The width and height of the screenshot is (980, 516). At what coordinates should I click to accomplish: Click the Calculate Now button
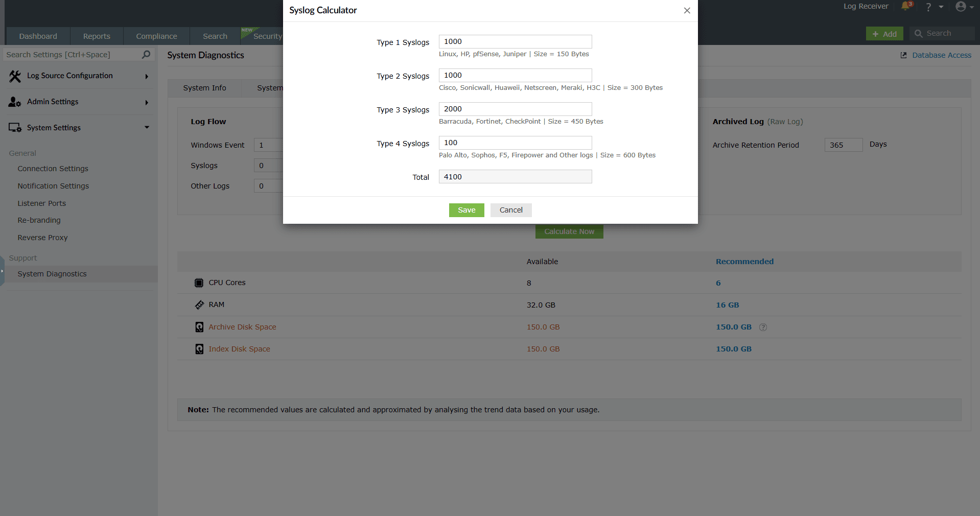(569, 231)
